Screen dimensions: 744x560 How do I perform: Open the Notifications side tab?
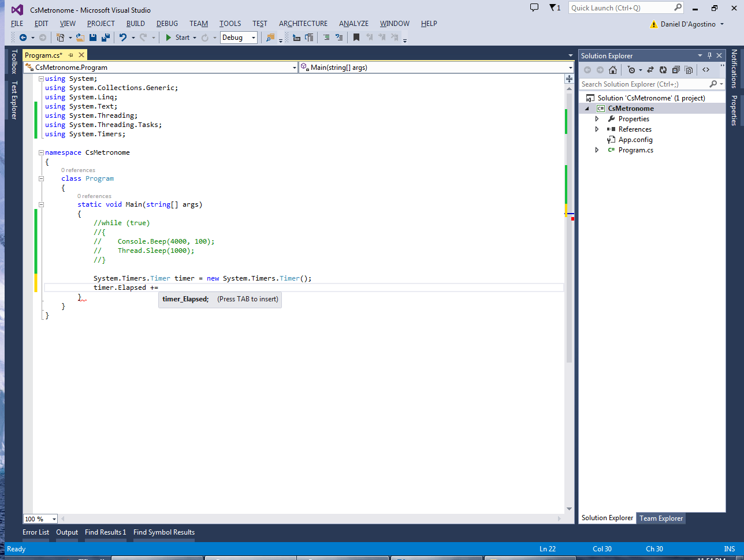tap(734, 69)
